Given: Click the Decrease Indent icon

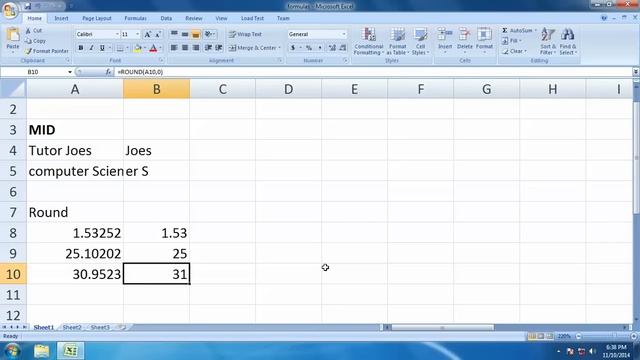Looking at the screenshot, I should (x=208, y=48).
